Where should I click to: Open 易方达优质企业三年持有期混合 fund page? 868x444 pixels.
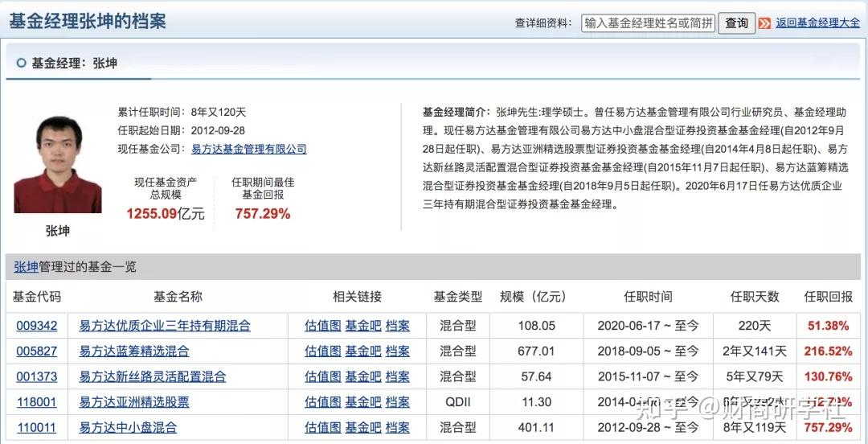(165, 326)
